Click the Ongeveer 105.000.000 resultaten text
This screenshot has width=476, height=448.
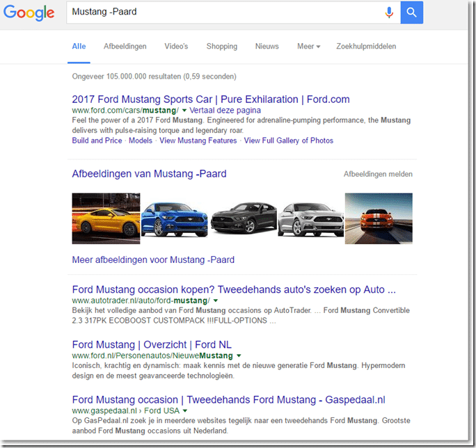tap(154, 77)
